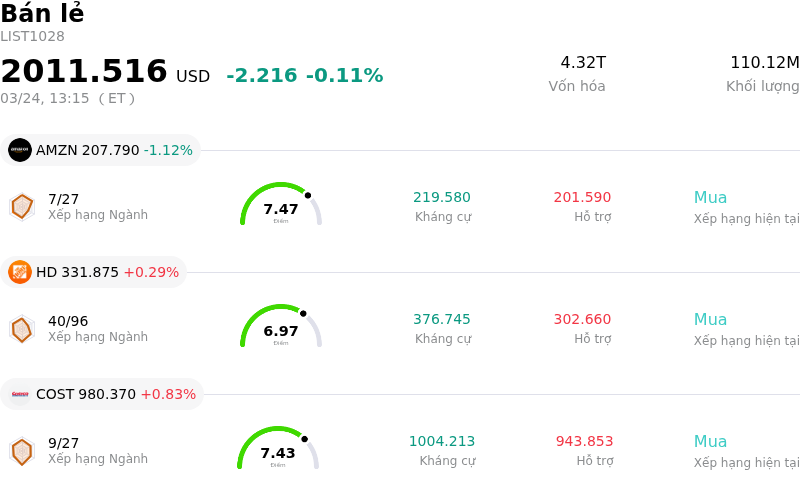Open the HD 331.875 ticker chip
Screen dimensions: 800x488
[94, 272]
